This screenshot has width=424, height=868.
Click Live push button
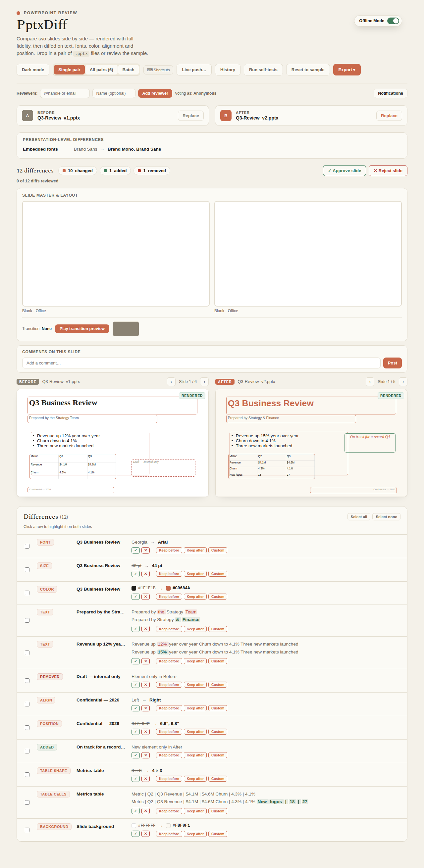tap(194, 70)
